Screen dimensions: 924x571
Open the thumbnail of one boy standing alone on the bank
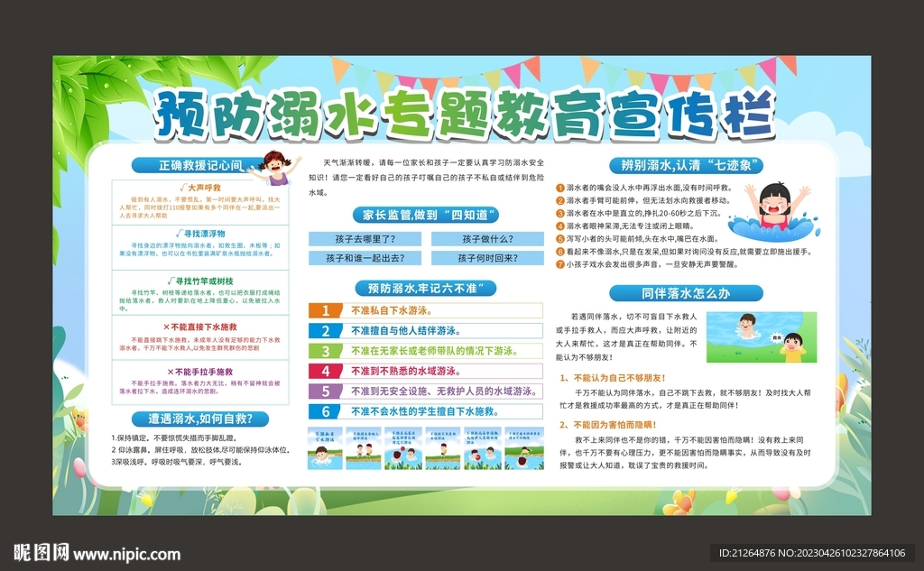443,448
